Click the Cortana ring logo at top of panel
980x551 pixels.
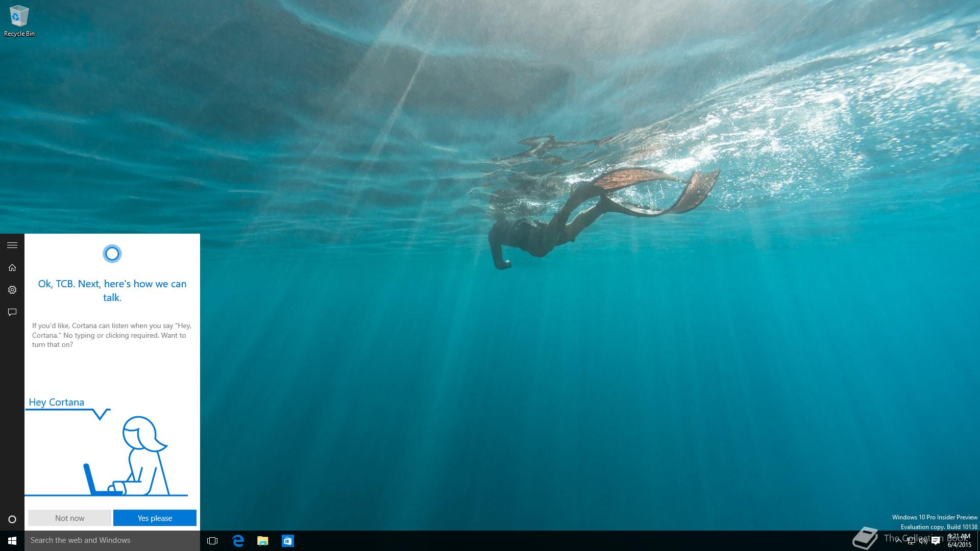coord(112,254)
